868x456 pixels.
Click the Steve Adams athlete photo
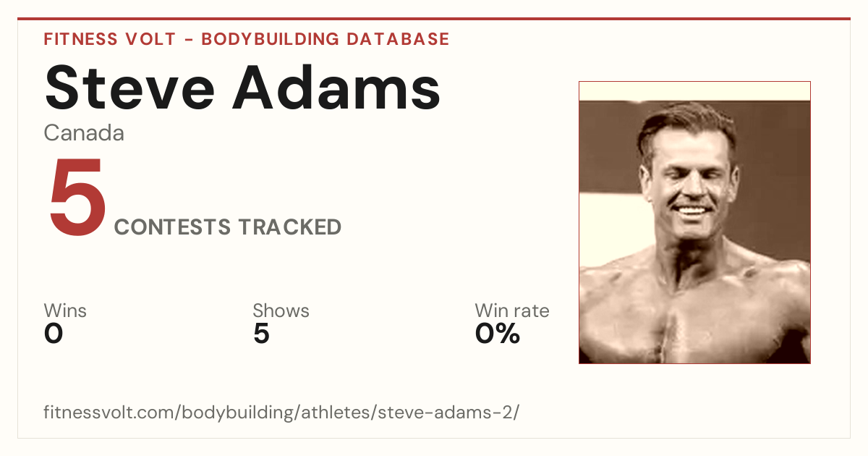pos(694,222)
